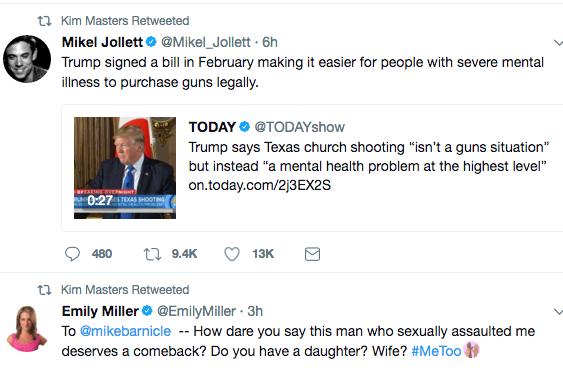Viewport: 563px width, 372px height.
Task: Click retweet icon beside first 'Kim Masters Retweeted'
Action: pyautogui.click(x=45, y=21)
